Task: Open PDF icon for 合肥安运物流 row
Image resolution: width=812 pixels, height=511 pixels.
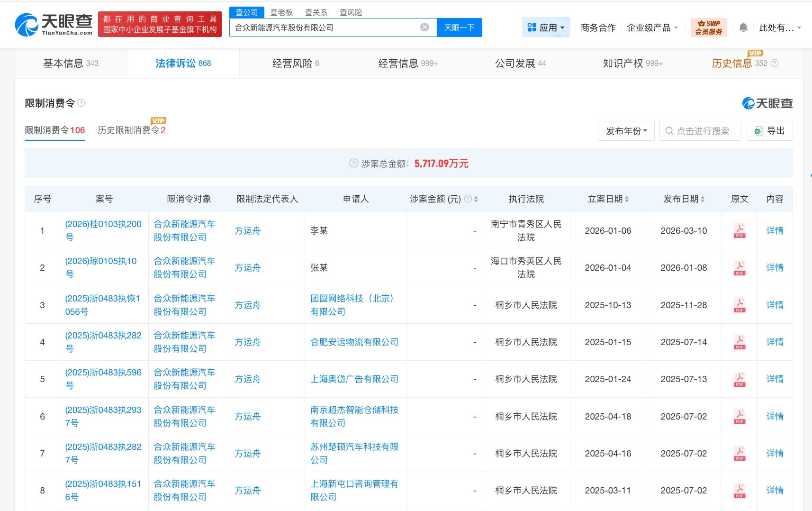Action: [739, 342]
